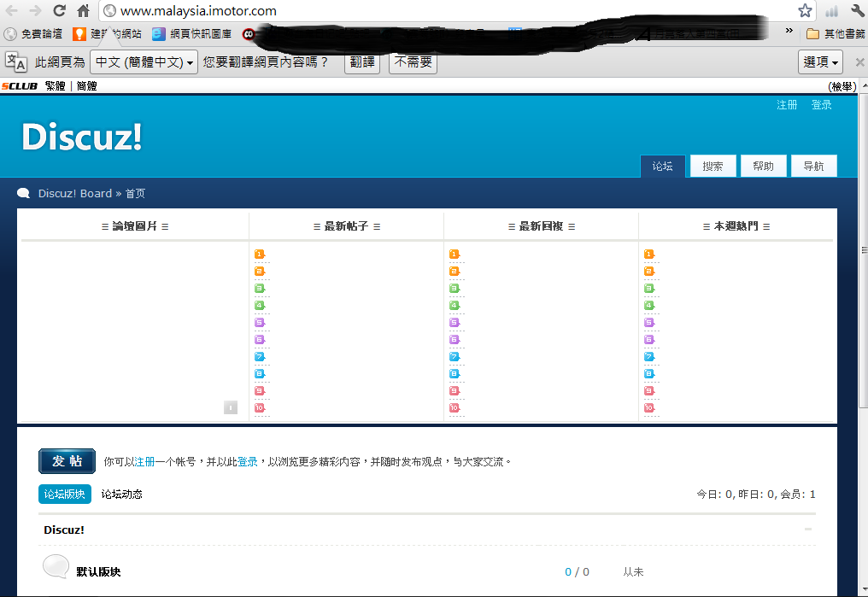Image resolution: width=868 pixels, height=597 pixels.
Task: Click the 翻譯 translate button
Action: coord(362,62)
